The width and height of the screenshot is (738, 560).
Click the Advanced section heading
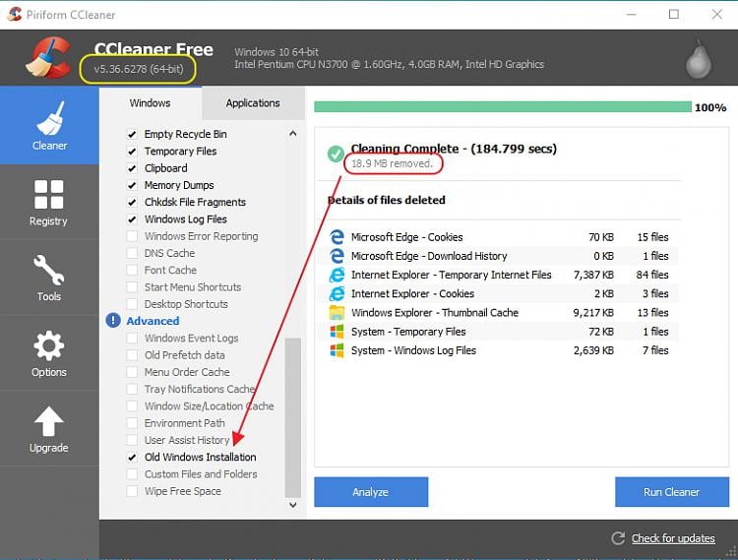pos(153,321)
